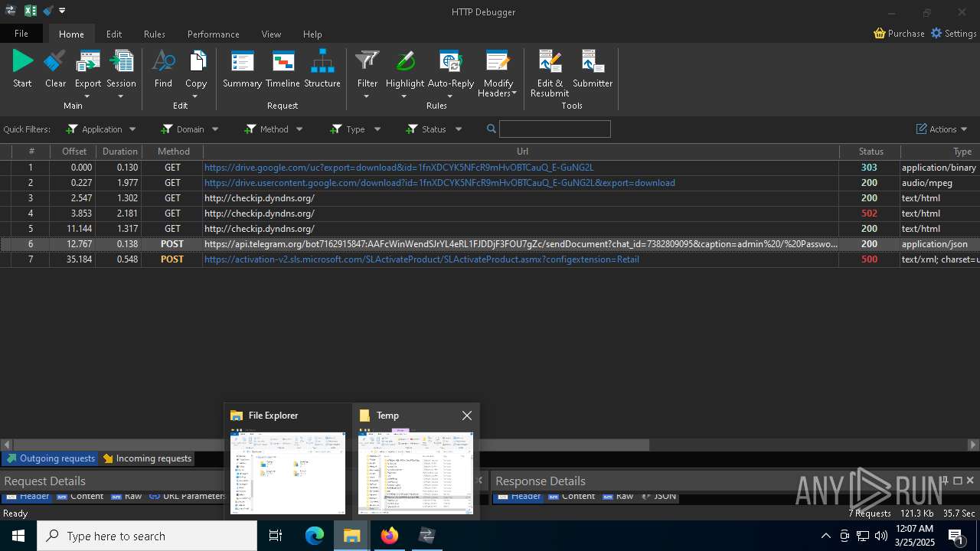This screenshot has width=980, height=551.
Task: Open Settings gear in title area
Action: coord(936,34)
